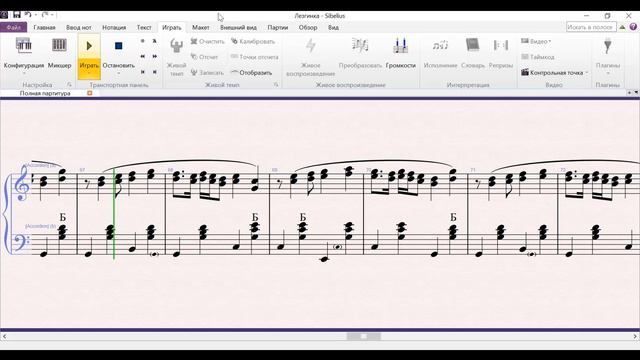Collapse the ribbon with triangle icon

[622, 27]
